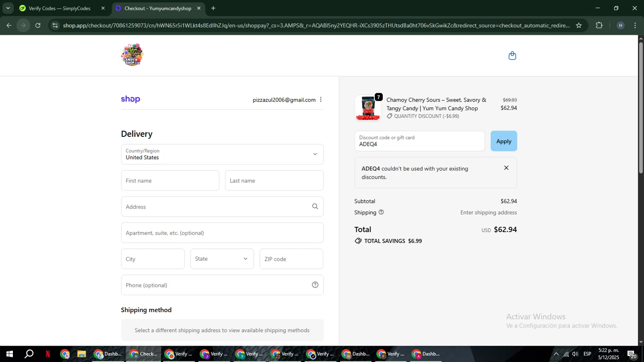Apply the discount code

tap(504, 141)
